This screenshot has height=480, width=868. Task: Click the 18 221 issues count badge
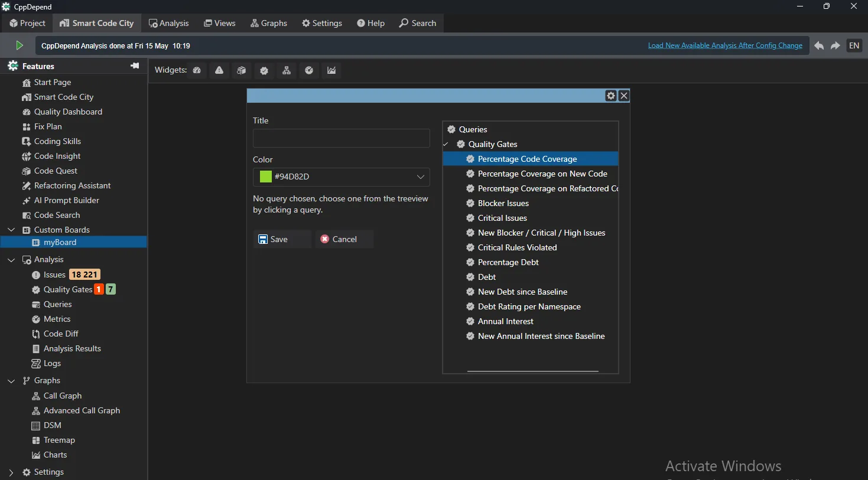point(84,275)
